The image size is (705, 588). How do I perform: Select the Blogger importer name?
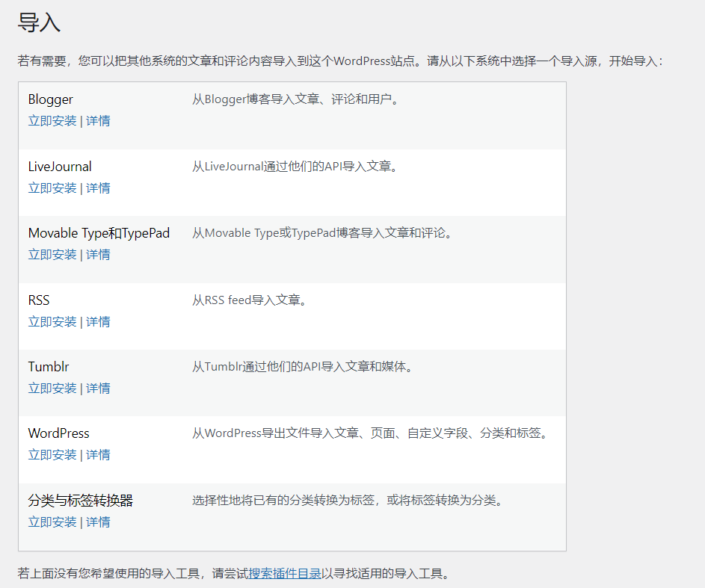coord(50,99)
